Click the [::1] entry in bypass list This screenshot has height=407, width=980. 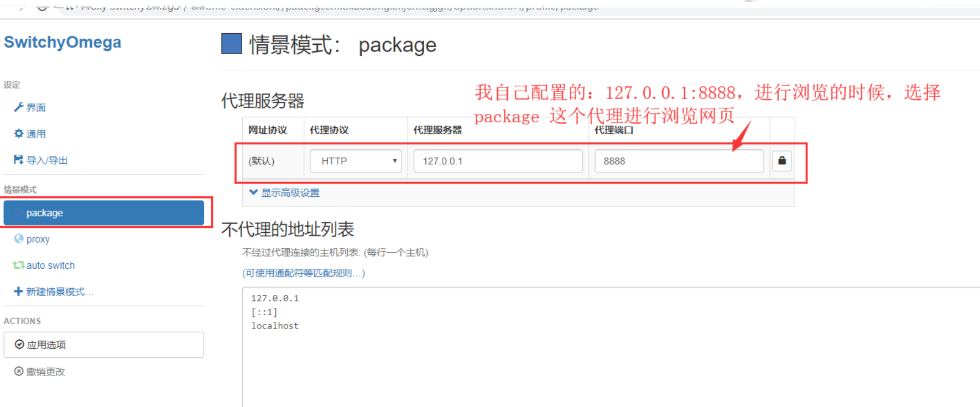(264, 312)
